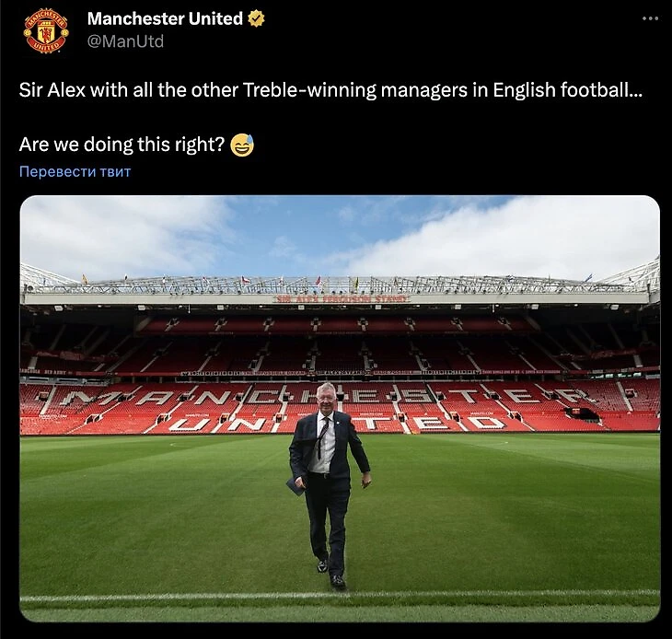
Task: Click the Перевести твит translate link
Action: click(75, 171)
